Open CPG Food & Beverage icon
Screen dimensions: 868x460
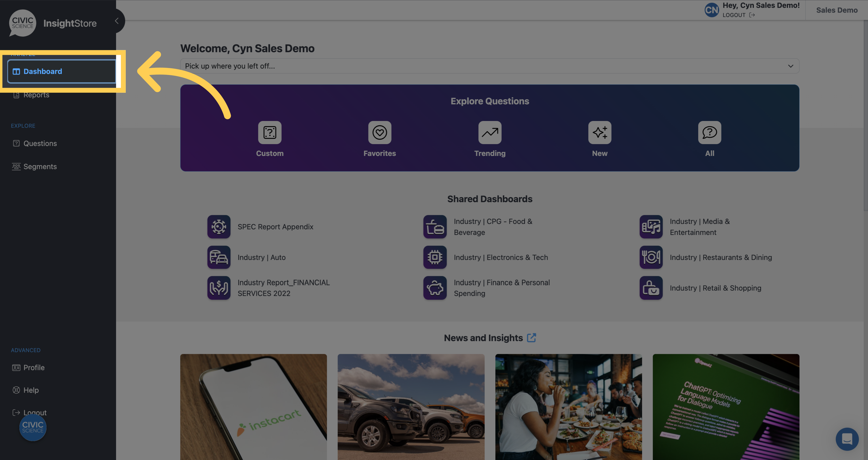pos(435,227)
